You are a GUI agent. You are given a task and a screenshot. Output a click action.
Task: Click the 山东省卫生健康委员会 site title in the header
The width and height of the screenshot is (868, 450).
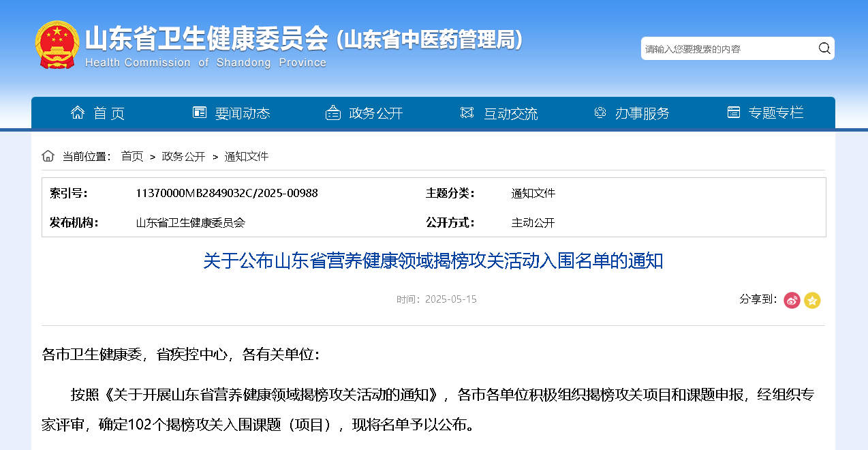click(x=206, y=39)
